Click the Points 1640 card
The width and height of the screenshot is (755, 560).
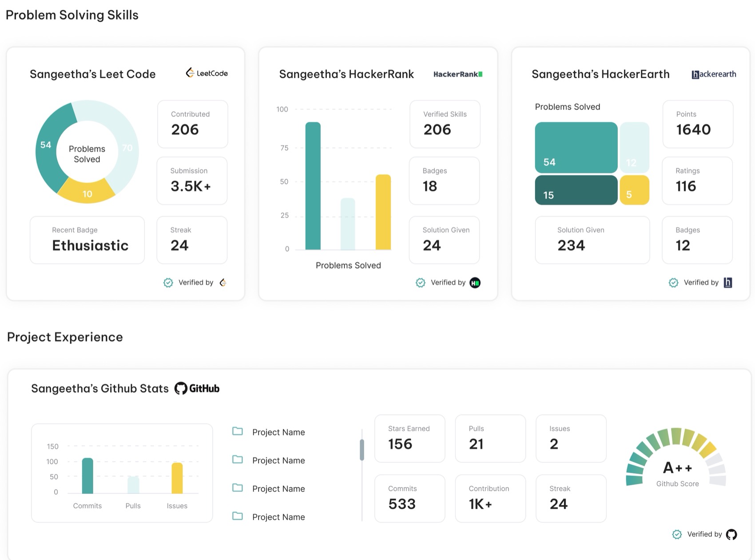click(x=698, y=124)
